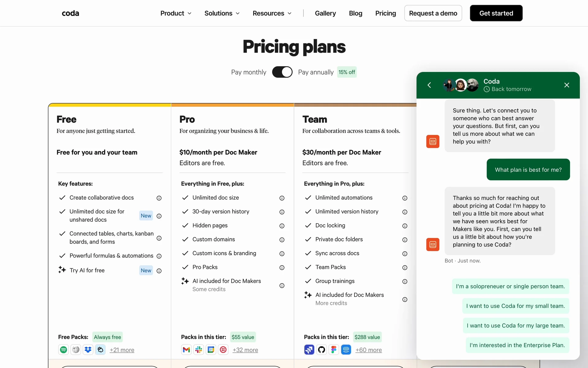Image resolution: width=588 pixels, height=368 pixels.
Task: Click the Dropbox pack icon
Action: [x=88, y=350]
